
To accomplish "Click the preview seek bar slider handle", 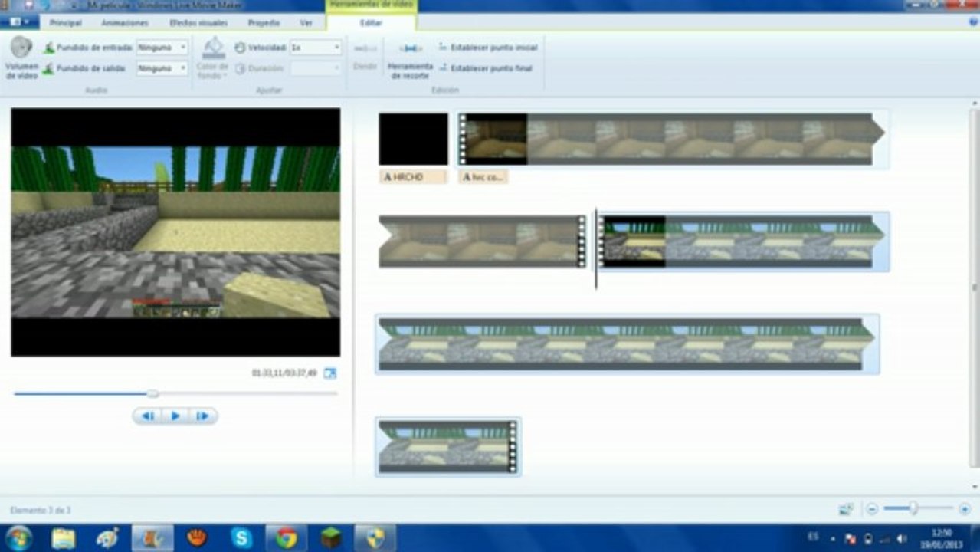I will coord(152,394).
